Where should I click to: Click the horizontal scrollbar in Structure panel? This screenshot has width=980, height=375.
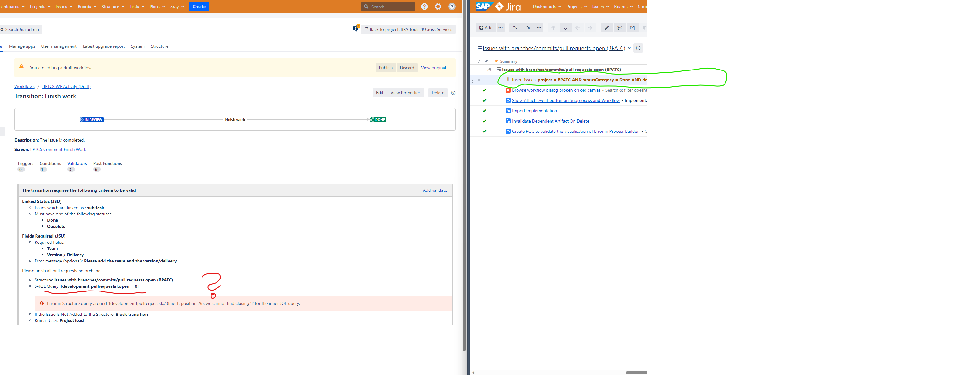pos(636,373)
